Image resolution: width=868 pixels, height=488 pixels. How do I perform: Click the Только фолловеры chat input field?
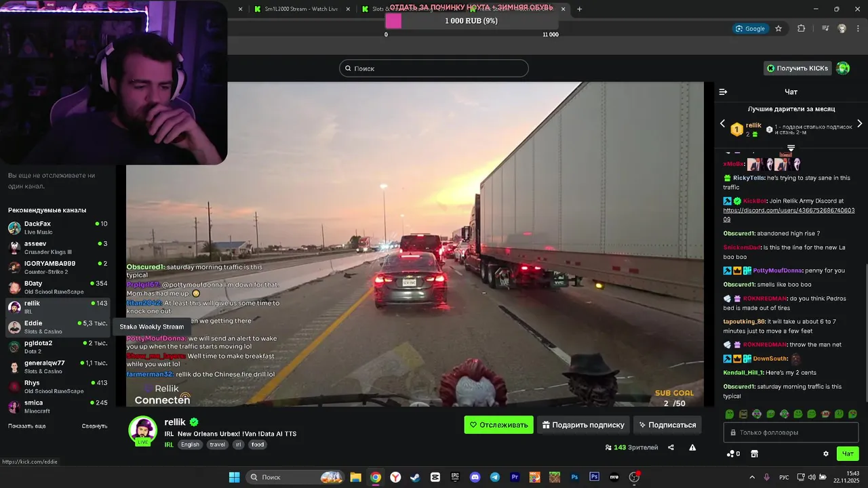(791, 432)
